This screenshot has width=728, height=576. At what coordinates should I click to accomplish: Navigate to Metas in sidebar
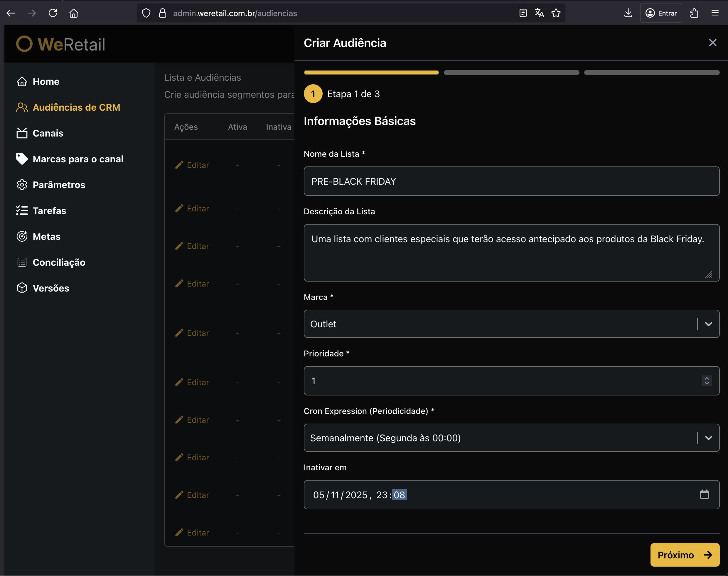point(46,236)
